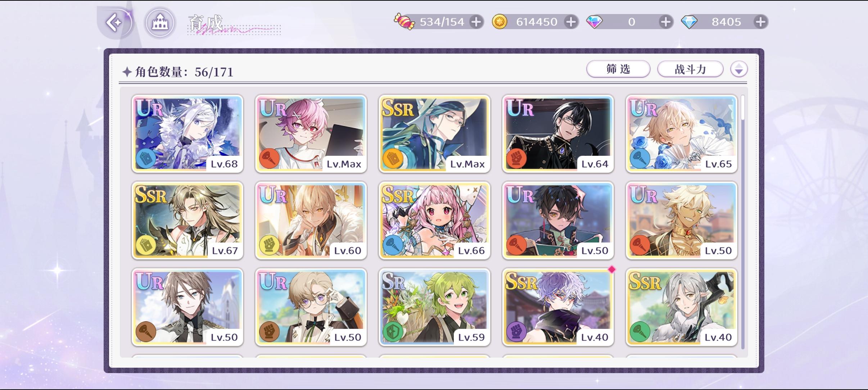This screenshot has height=390, width=868.
Task: Select the UR Lv.65 blonde rose card
Action: tap(682, 134)
